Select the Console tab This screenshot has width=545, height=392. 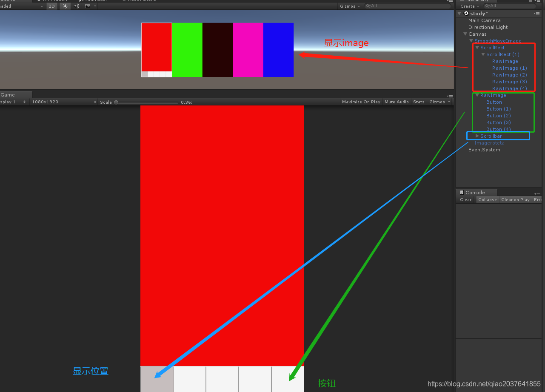pyautogui.click(x=476, y=193)
